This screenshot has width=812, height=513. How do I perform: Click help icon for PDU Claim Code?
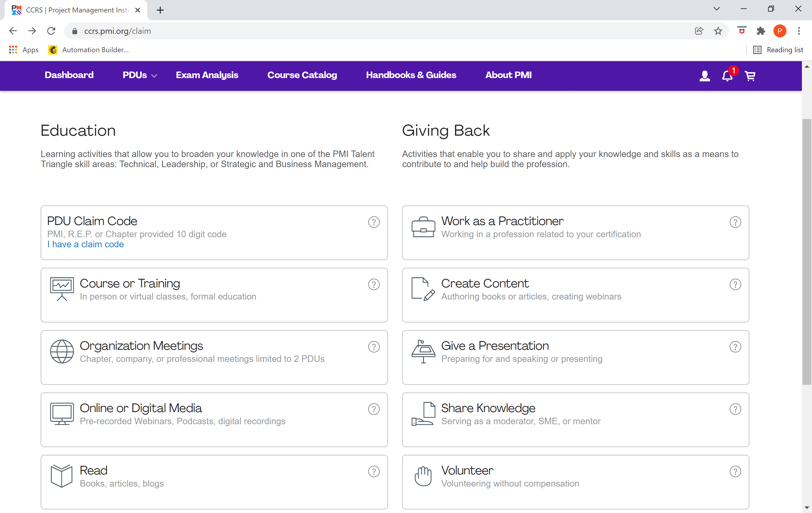click(374, 222)
